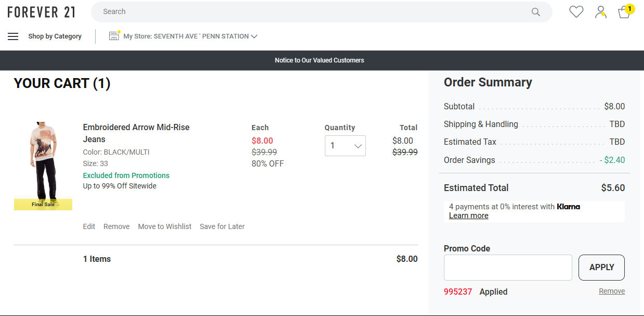Open the Quantity dropdown

[345, 146]
